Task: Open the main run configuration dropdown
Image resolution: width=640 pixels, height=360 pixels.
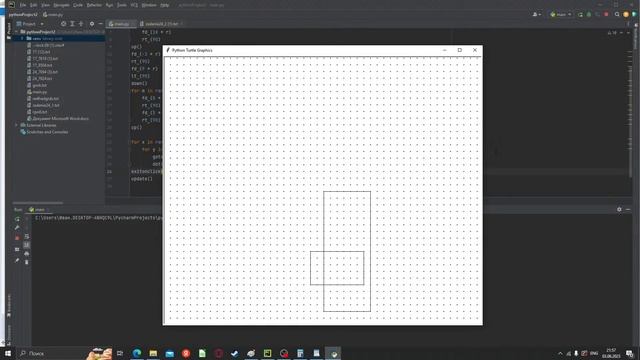Action: tap(561, 14)
